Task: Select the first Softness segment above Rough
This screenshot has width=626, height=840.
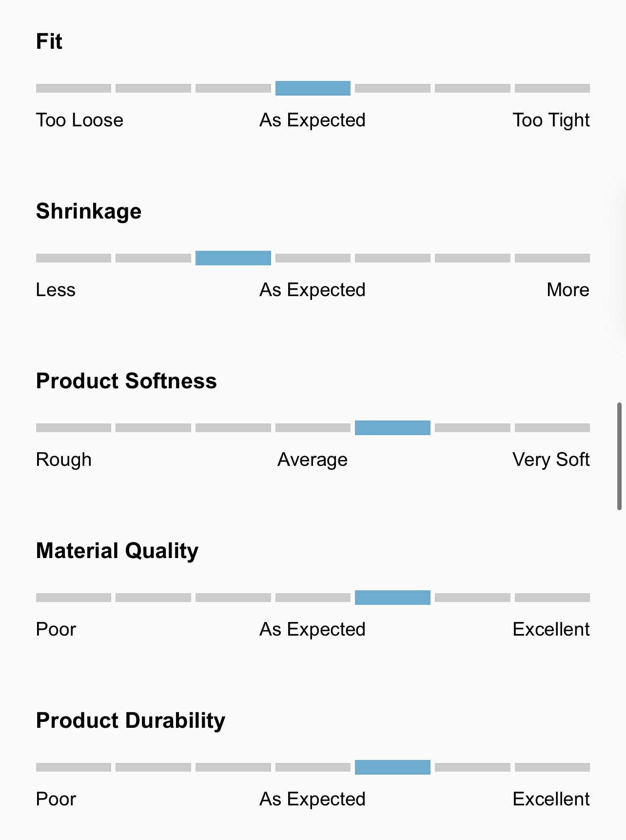Action: [x=74, y=428]
